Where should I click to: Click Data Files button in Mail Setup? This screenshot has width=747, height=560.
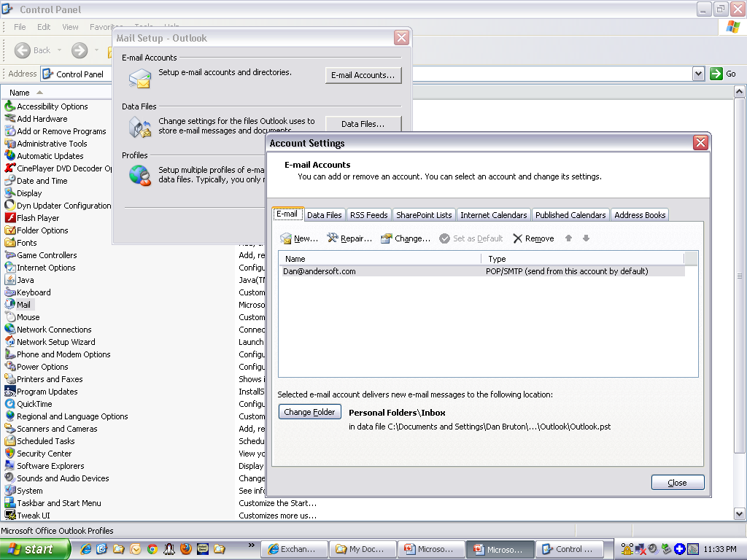363,124
